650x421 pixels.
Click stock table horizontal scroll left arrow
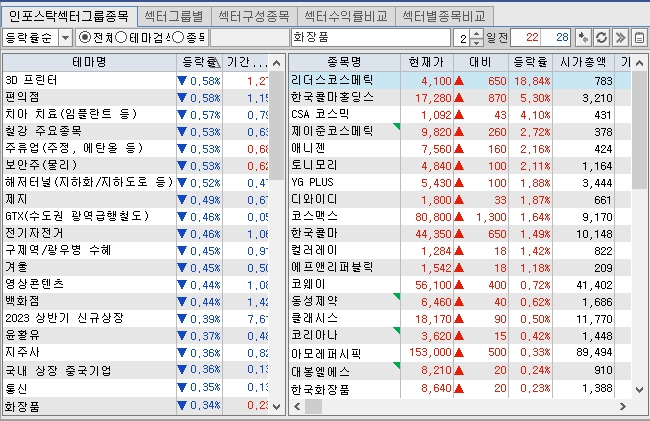coord(297,406)
